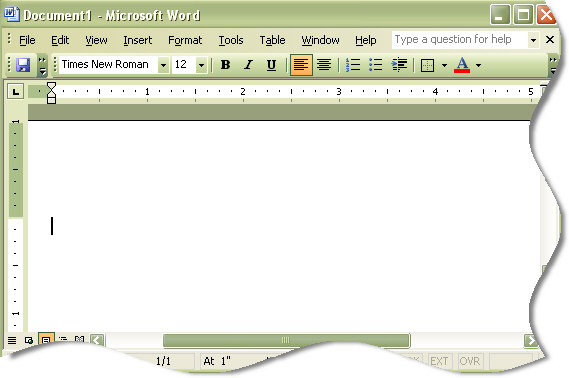Apply bulleted list formatting
Screen dimensions: 569x378
tap(376, 65)
